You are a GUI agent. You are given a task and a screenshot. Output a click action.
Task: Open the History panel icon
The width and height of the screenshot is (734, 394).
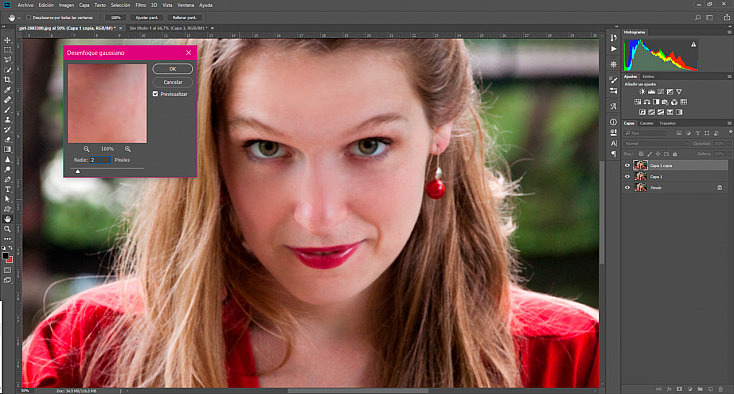(613, 38)
